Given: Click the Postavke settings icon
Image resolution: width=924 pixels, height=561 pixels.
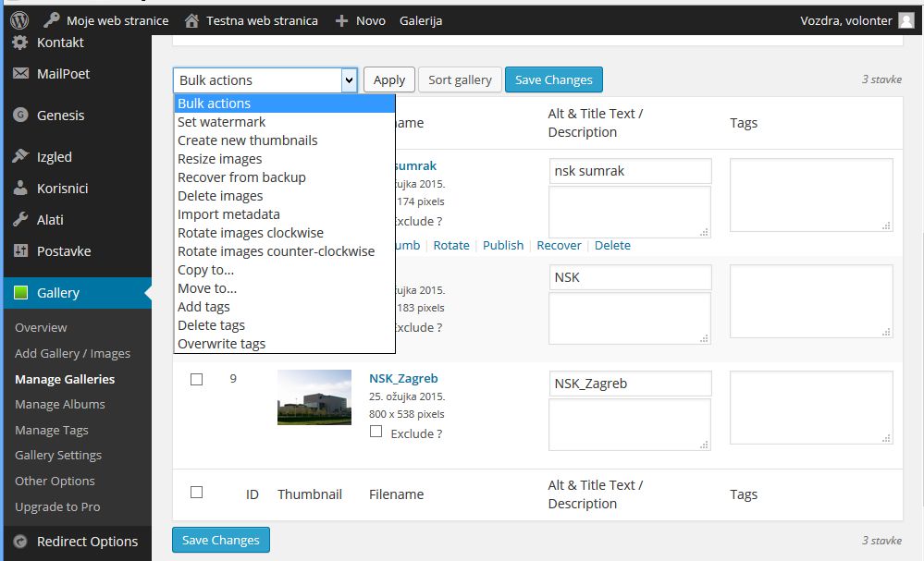Looking at the screenshot, I should 20,250.
